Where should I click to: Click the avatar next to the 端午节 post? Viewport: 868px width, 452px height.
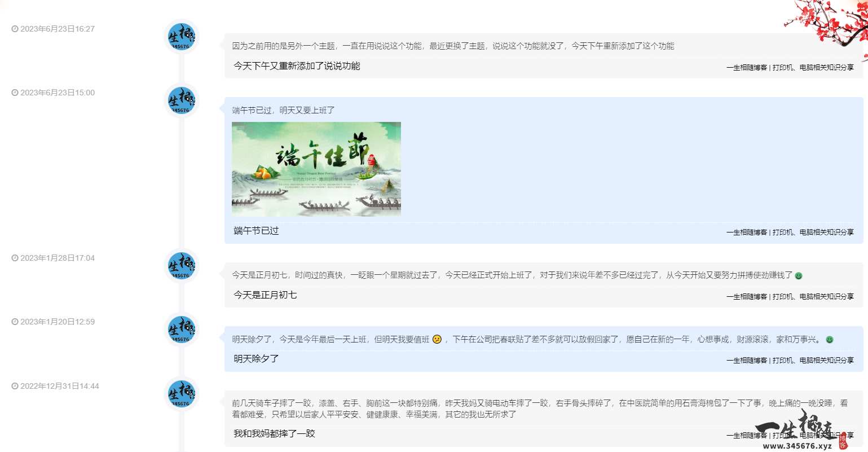tap(180, 100)
